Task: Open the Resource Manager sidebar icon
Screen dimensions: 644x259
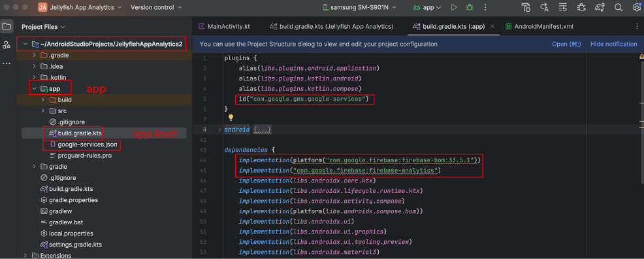Action: click(x=7, y=45)
